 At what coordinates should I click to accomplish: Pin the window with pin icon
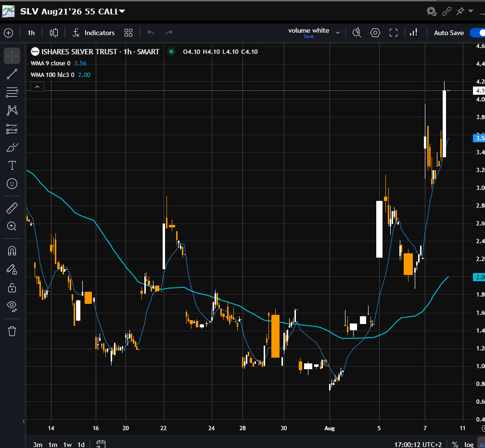460,12
